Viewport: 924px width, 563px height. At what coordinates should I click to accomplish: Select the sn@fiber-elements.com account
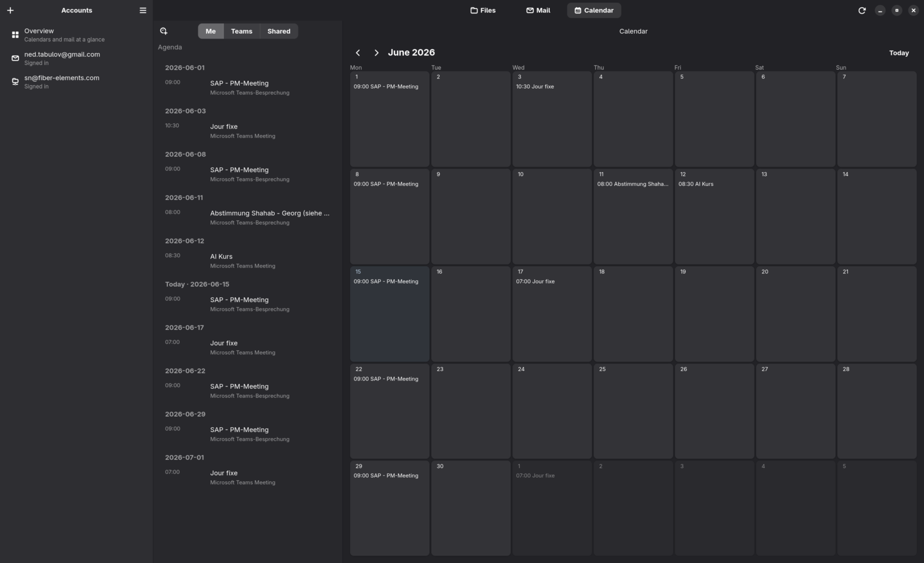77,82
